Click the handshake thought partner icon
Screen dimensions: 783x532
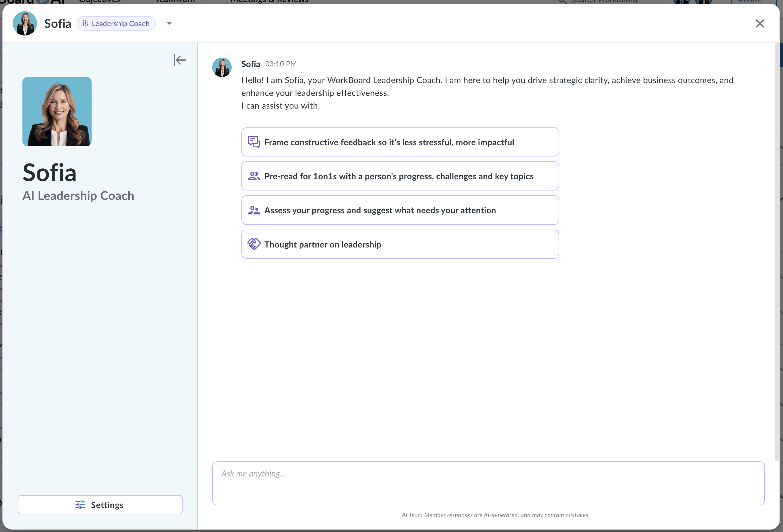pyautogui.click(x=254, y=244)
